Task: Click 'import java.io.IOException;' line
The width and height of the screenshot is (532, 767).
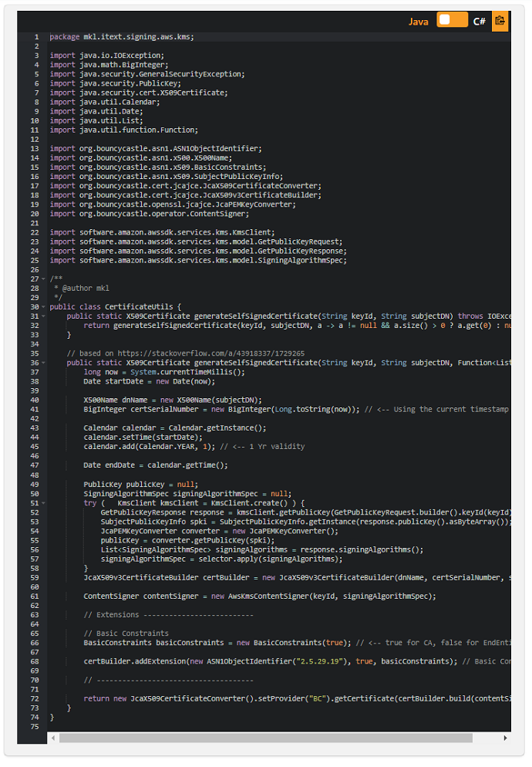Action: pos(107,56)
